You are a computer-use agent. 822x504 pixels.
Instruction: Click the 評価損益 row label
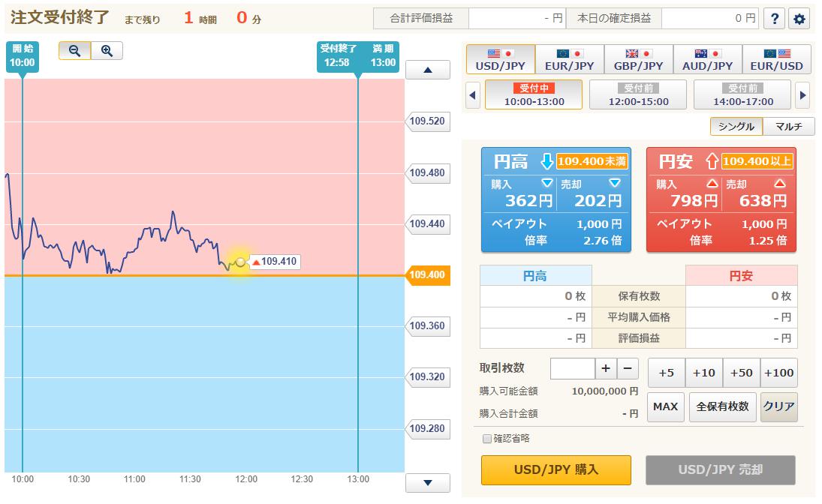639,338
